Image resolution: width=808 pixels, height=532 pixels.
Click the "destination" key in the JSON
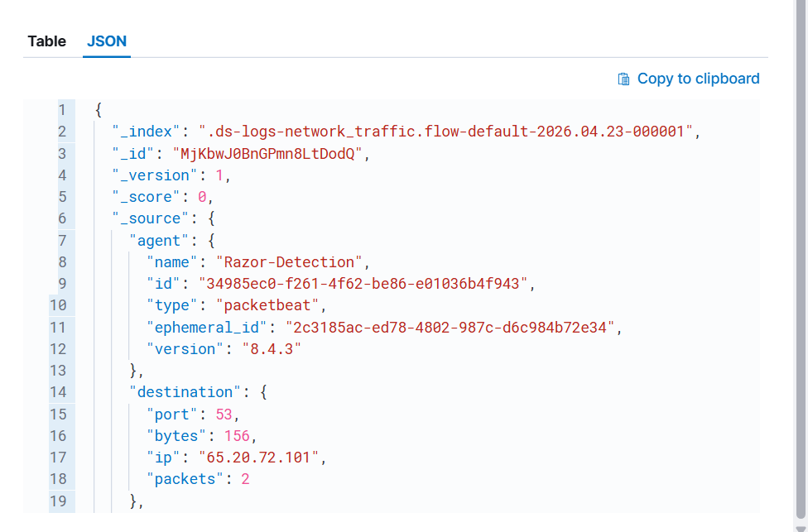point(185,392)
